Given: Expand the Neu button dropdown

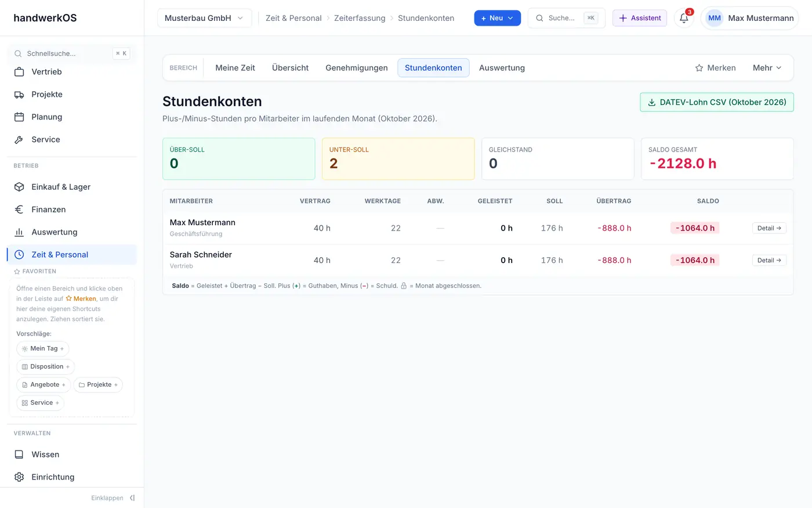Looking at the screenshot, I should pyautogui.click(x=498, y=18).
